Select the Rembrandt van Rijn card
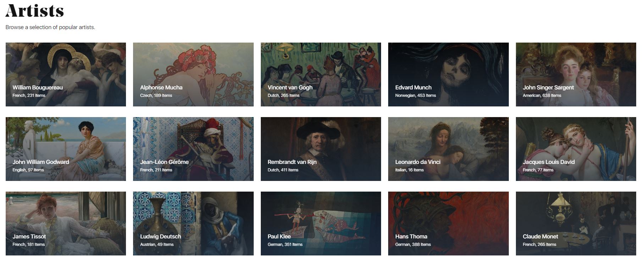Viewport: 644px width, 259px height. coord(321,149)
